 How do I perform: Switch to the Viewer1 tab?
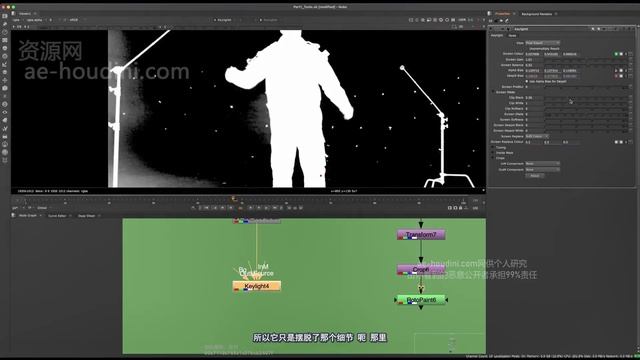[25, 13]
